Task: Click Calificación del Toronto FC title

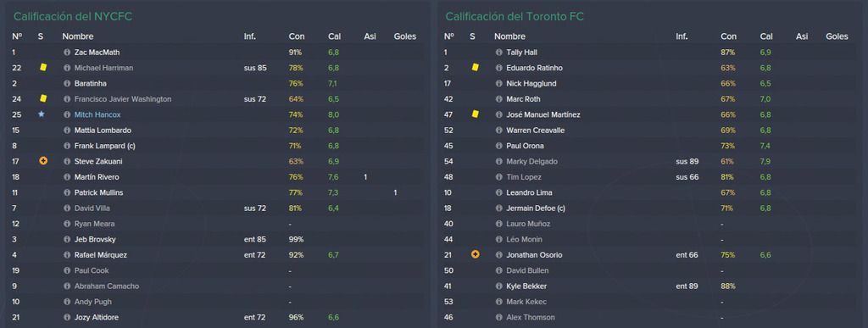Action: (x=515, y=17)
